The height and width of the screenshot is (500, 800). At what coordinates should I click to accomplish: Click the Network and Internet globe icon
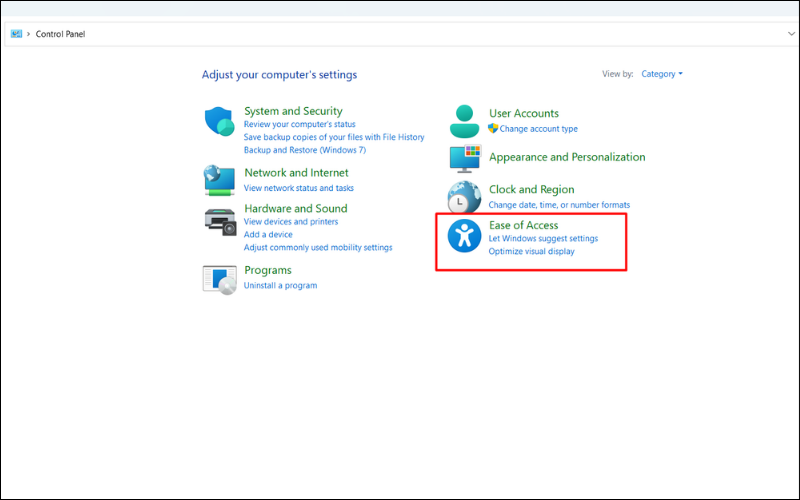219,180
